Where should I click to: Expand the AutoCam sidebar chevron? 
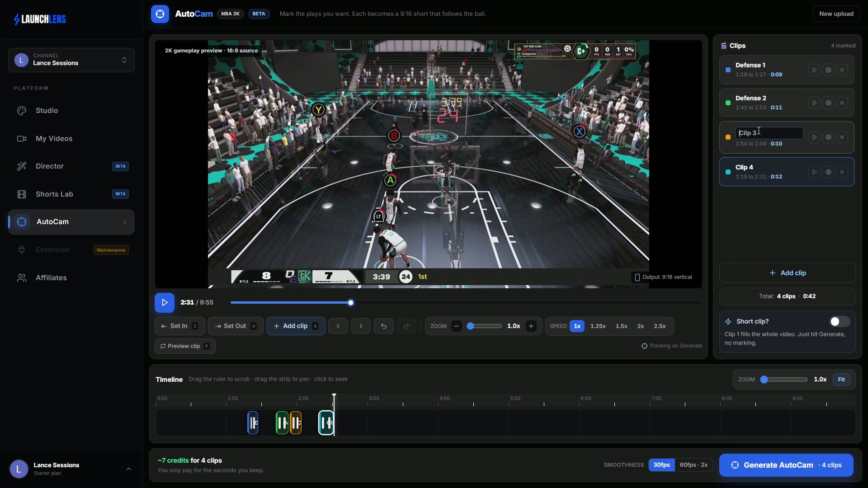click(125, 222)
